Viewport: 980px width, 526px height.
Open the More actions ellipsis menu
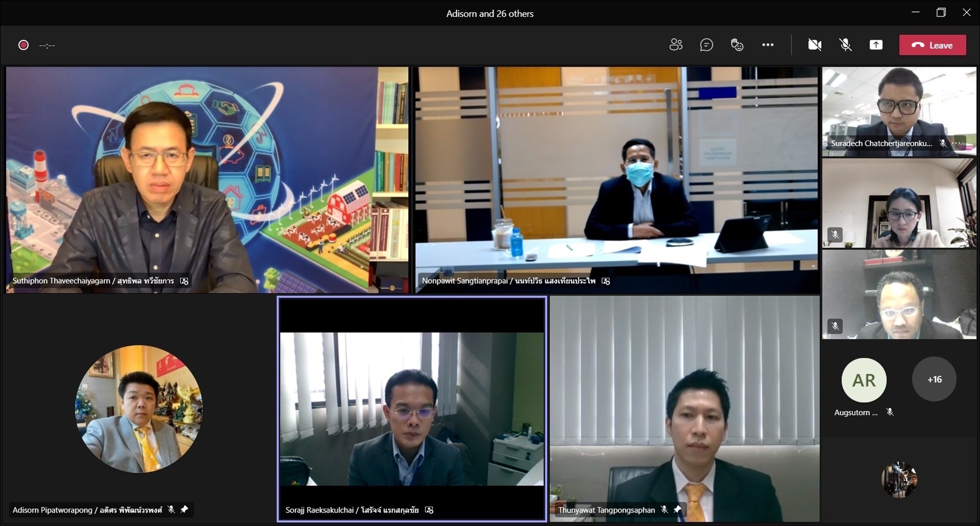coord(768,45)
